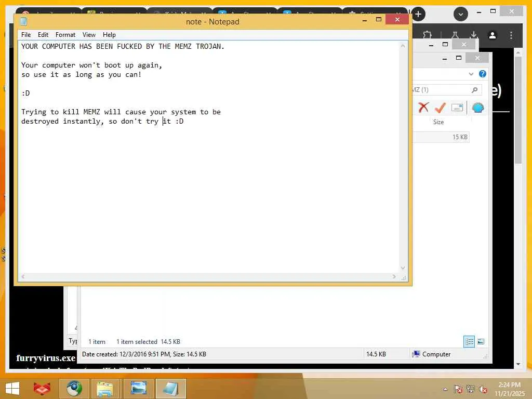Switch Explorer to details view icon
This screenshot has height=399, width=532.
click(x=469, y=342)
